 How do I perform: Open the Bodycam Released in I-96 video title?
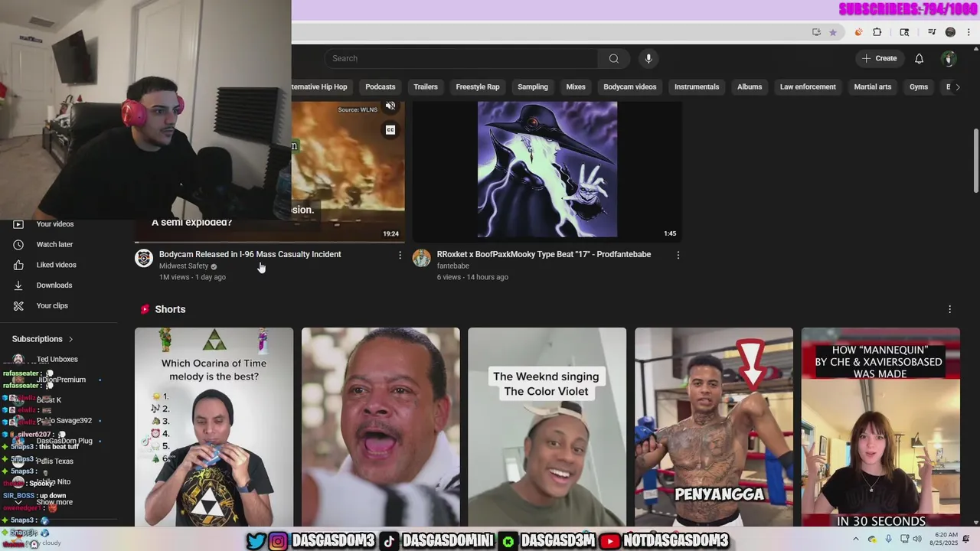(x=250, y=254)
